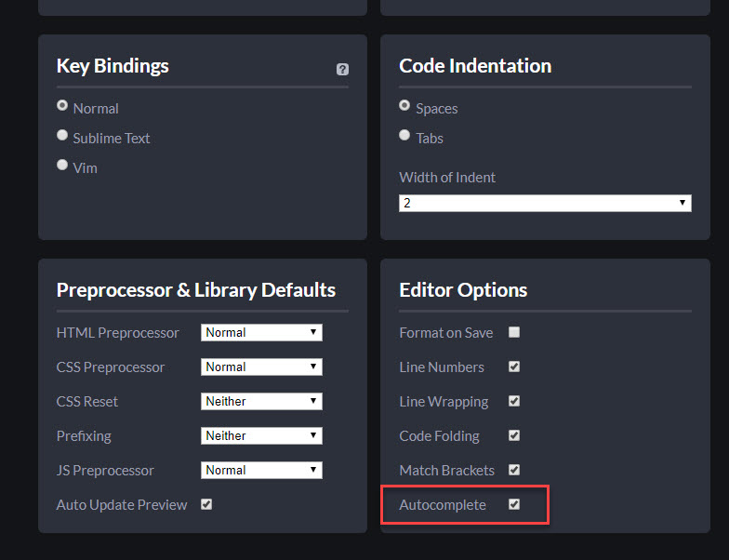The height and width of the screenshot is (560, 729).
Task: Choose Sublime Text key bindings
Action: [x=62, y=136]
